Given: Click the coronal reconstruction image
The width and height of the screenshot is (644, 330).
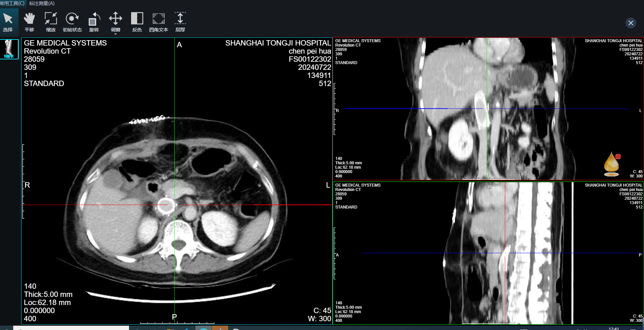Looking at the screenshot, I should pos(489,109).
